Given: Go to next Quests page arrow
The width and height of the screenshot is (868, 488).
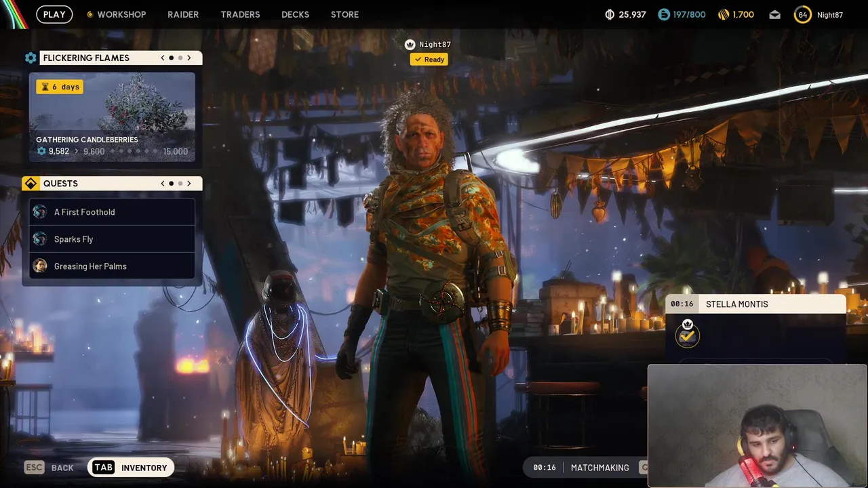Looking at the screenshot, I should 189,184.
